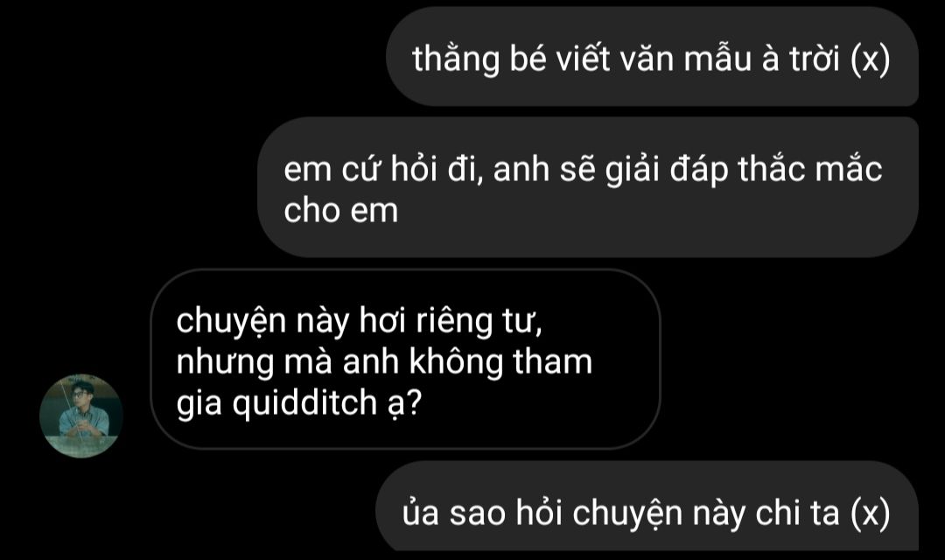Click the word 'ủa' in the bottom message
This screenshot has width=945, height=560.
[x=421, y=514]
